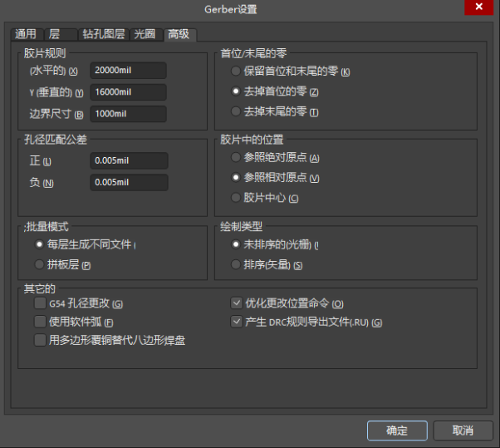Click the X (水平的) film size field
This screenshot has width=500, height=448.
128,71
